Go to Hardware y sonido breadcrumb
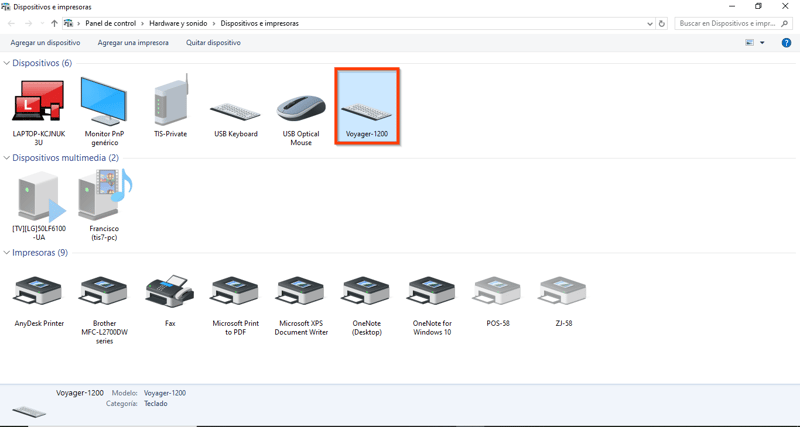The image size is (800, 427). click(x=179, y=23)
